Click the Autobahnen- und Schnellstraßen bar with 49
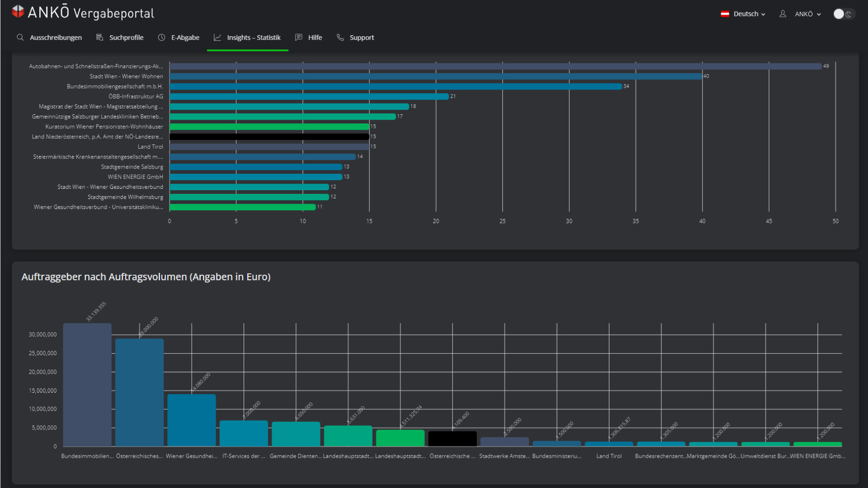868x488 pixels. [495, 66]
